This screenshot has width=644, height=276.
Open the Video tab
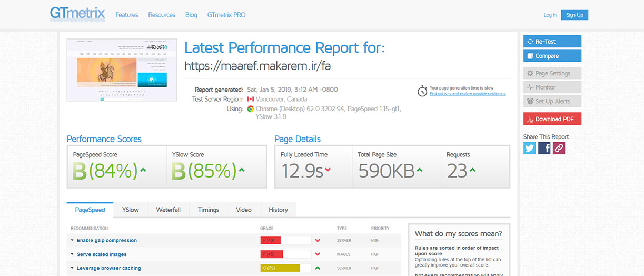(x=244, y=210)
